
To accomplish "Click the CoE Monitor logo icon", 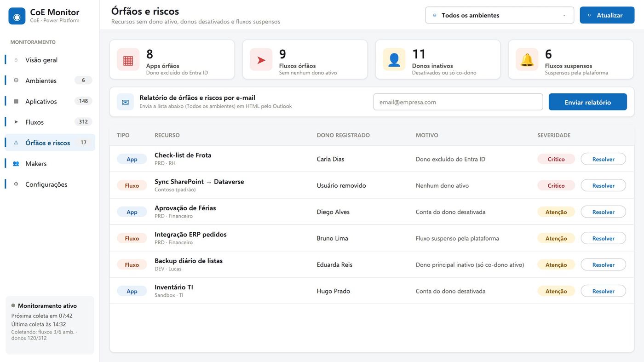I will click(x=17, y=16).
